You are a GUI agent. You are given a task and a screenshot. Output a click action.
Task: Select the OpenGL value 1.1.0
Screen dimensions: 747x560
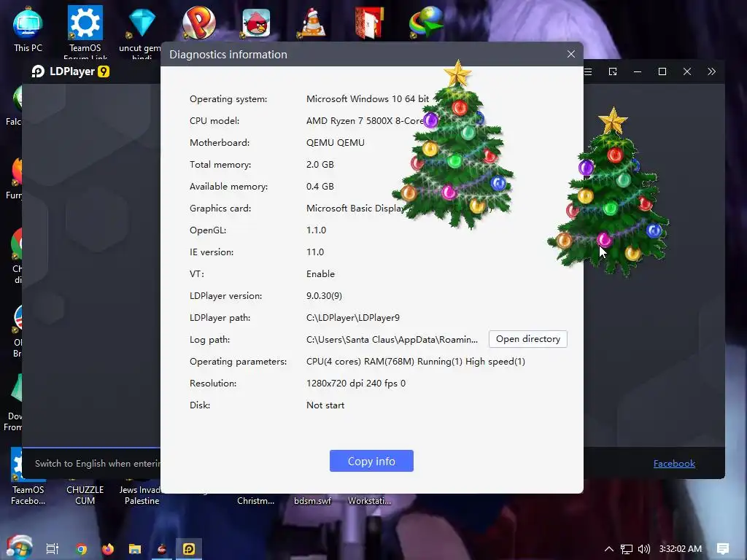pyautogui.click(x=317, y=230)
